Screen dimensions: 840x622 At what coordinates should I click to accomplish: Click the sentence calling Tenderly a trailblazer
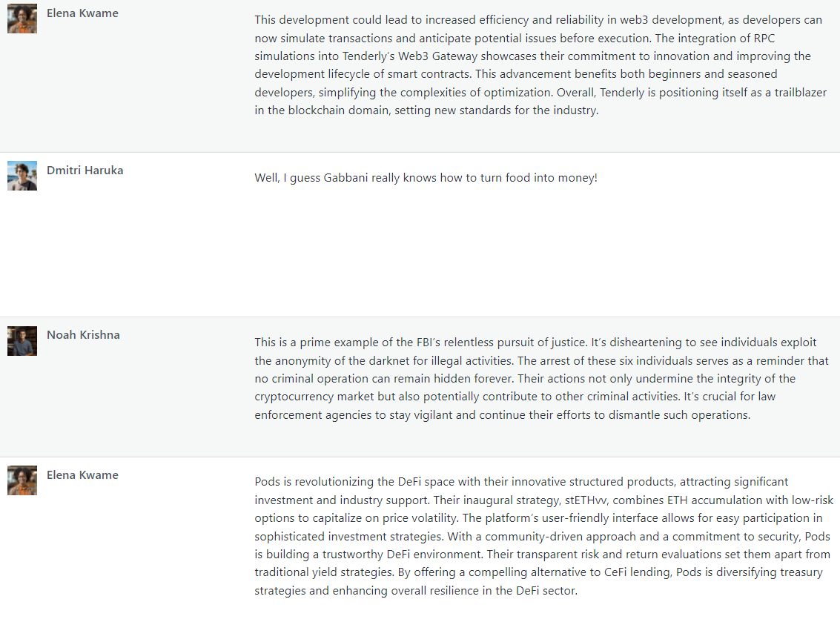coord(540,102)
